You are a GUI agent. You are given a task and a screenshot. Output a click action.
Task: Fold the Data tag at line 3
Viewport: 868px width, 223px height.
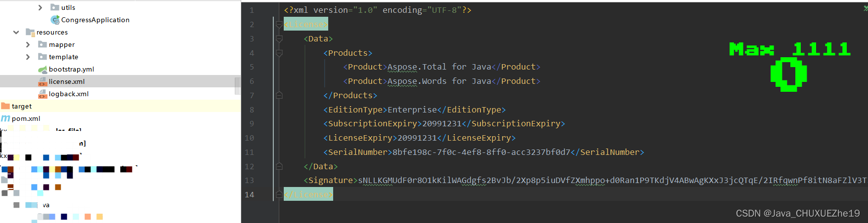[279, 38]
